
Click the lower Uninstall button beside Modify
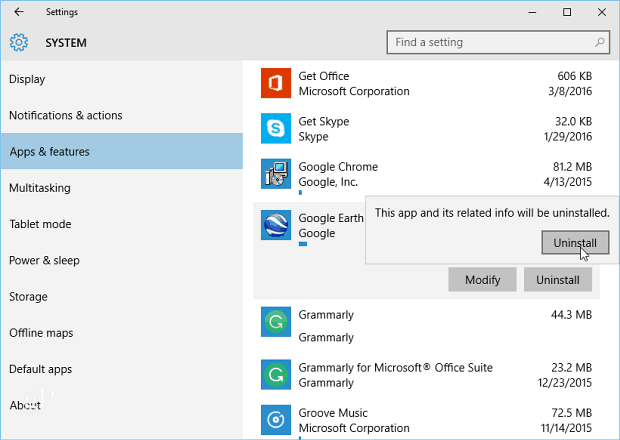point(558,279)
